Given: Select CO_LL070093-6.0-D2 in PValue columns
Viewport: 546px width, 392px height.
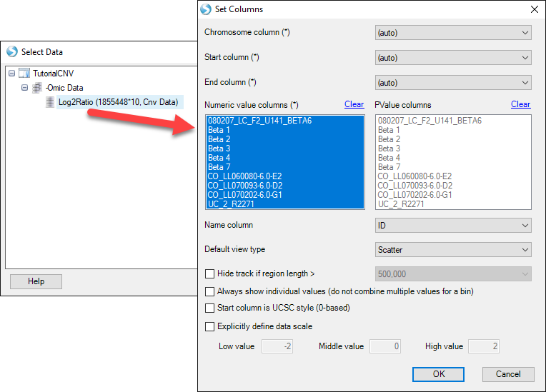Looking at the screenshot, I should [453, 186].
